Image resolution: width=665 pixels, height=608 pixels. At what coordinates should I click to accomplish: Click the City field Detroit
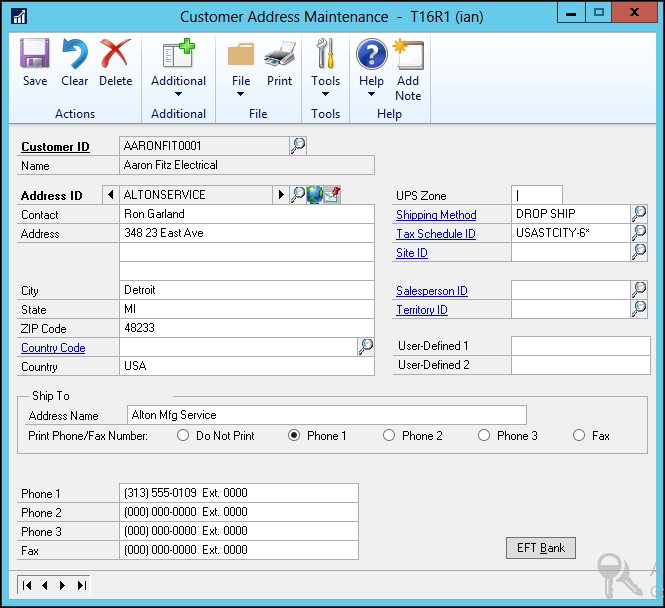(247, 290)
